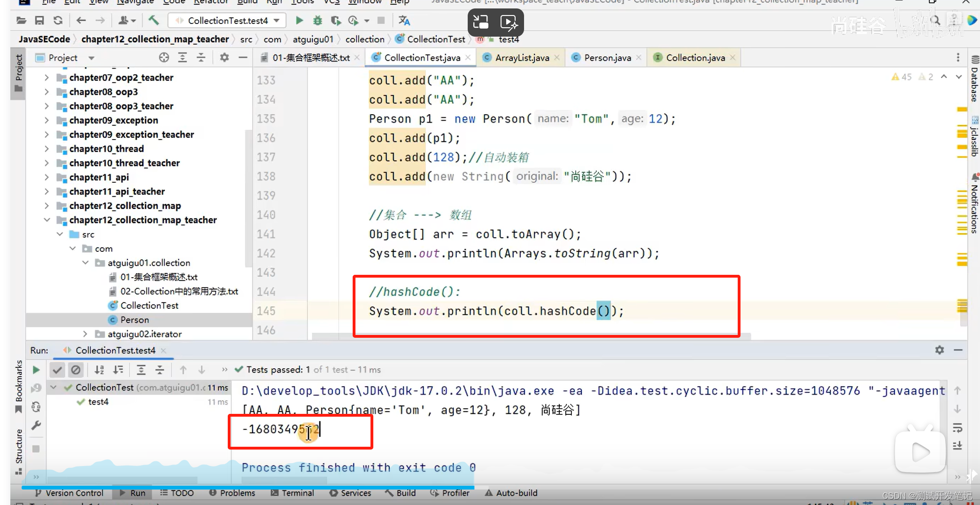980x505 pixels.
Task: Click Expand All in Project panel
Action: click(182, 58)
